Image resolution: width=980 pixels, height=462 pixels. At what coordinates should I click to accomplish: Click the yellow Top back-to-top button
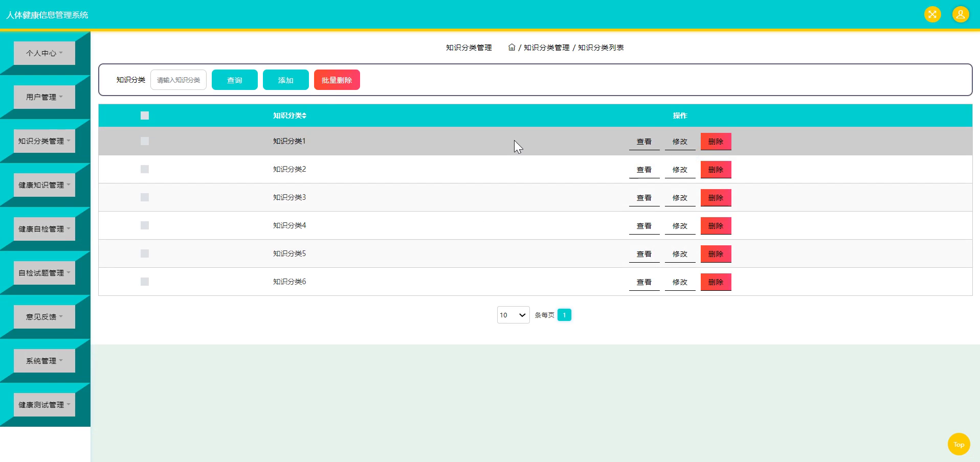[959, 444]
